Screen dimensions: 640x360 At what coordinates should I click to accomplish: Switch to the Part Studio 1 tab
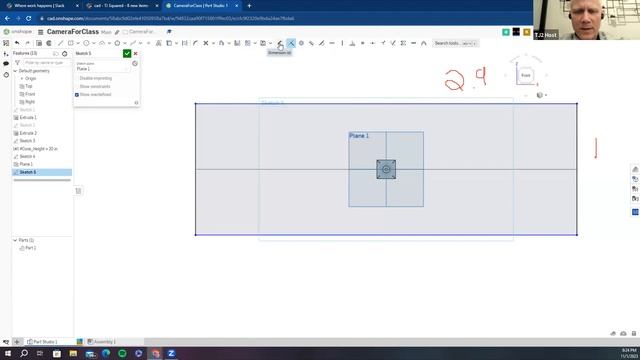42,342
